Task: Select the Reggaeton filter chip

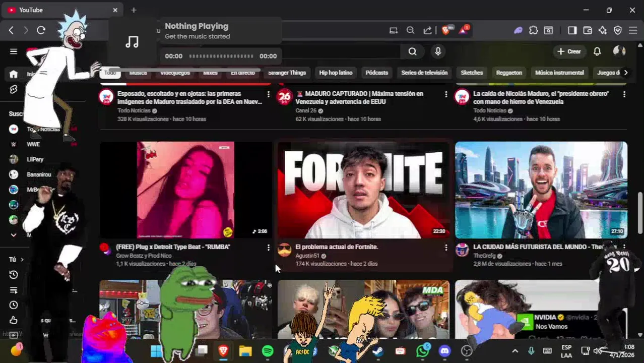Action: (x=509, y=73)
